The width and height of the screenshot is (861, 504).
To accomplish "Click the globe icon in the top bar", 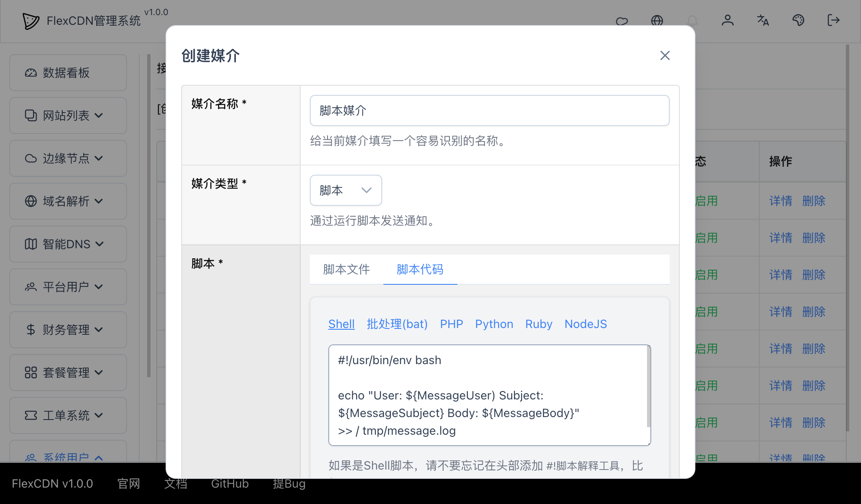I will point(658,21).
